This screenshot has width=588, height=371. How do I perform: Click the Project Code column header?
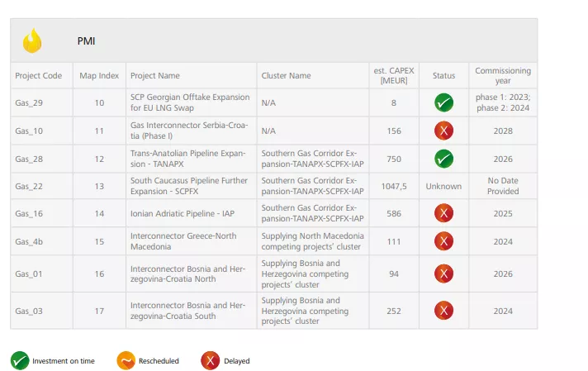39,76
